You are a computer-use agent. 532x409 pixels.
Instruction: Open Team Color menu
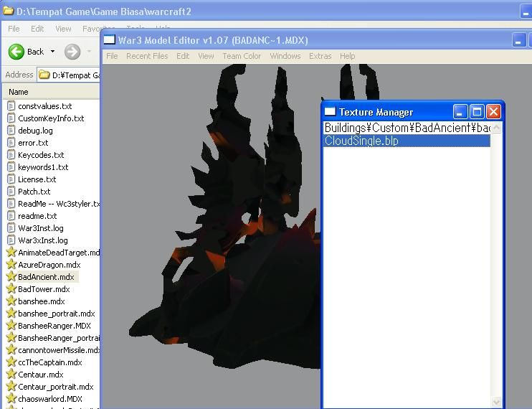click(x=242, y=56)
